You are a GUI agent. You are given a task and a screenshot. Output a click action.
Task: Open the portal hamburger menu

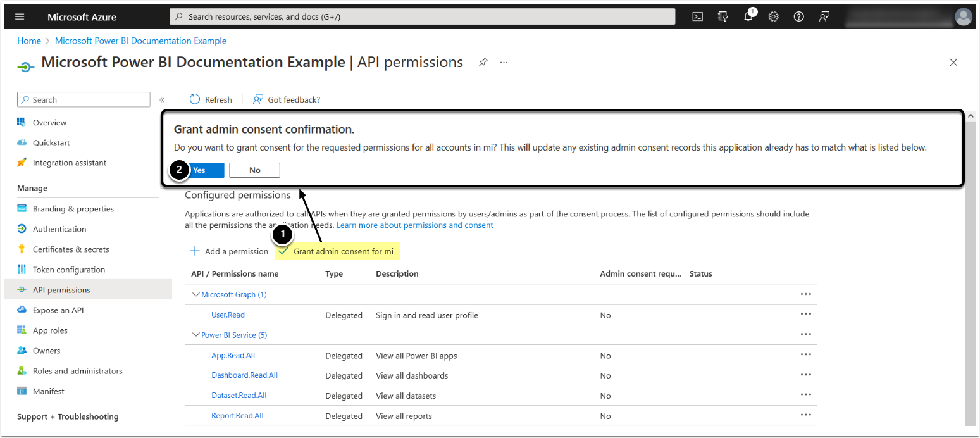[20, 17]
